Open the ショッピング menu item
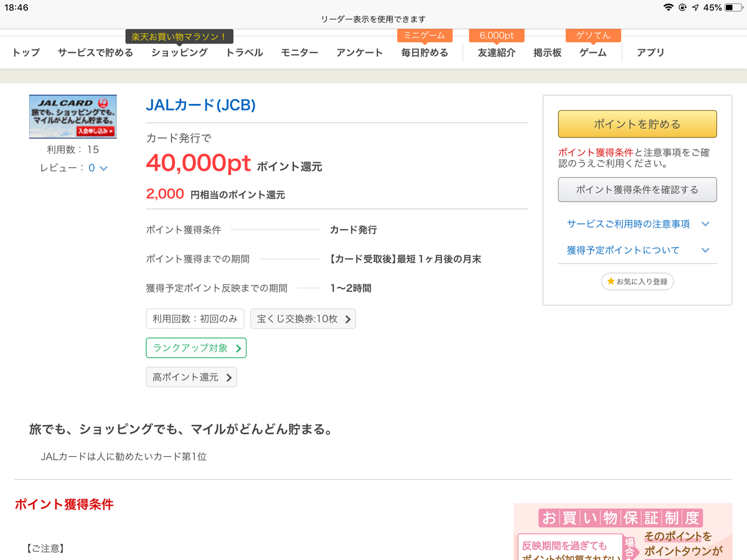This screenshot has width=747, height=560. tap(179, 53)
